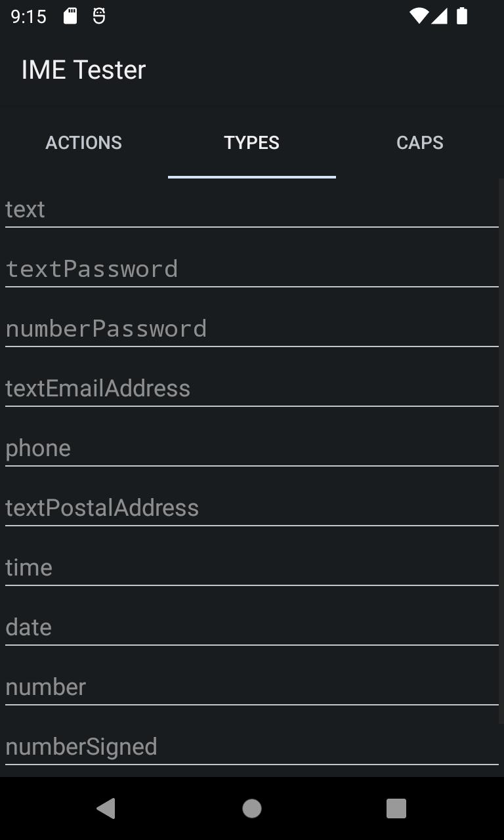Focus the text input field

tap(252, 210)
